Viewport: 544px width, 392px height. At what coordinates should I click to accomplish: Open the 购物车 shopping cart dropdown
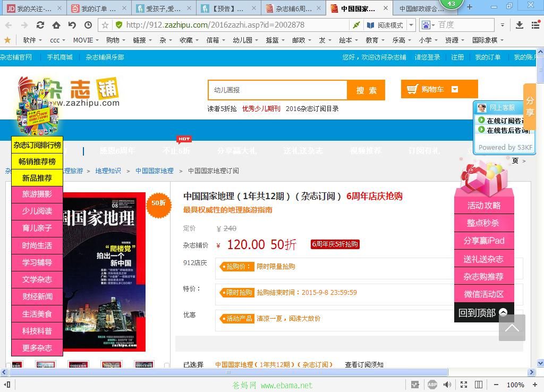point(439,89)
